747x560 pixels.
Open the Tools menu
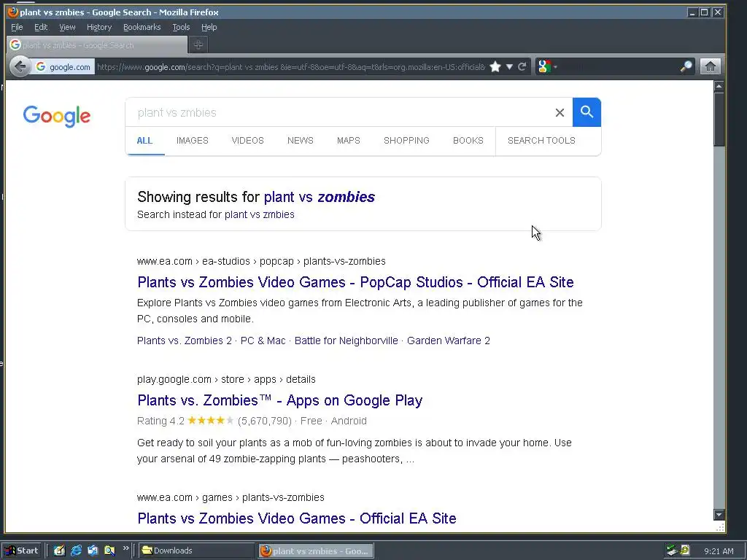(181, 27)
